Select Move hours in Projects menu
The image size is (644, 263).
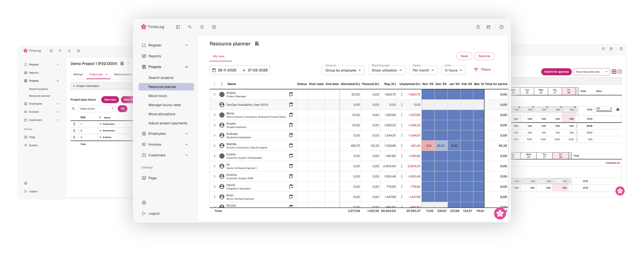tap(158, 96)
